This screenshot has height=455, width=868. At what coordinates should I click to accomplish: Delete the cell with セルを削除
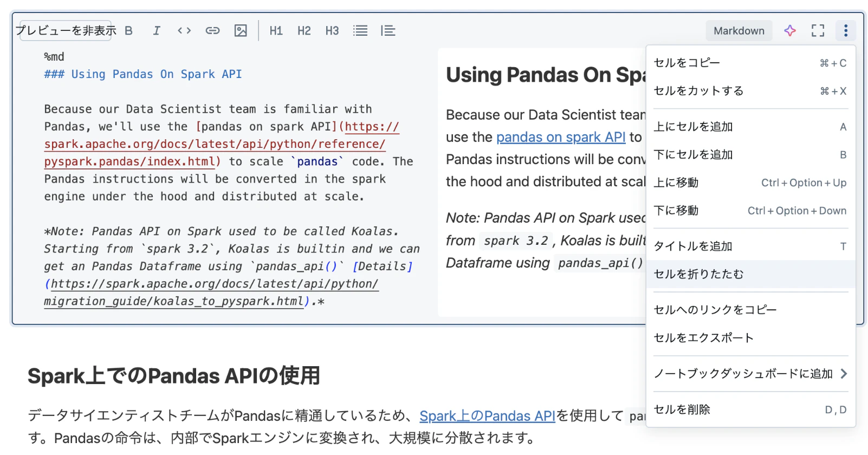(x=750, y=409)
